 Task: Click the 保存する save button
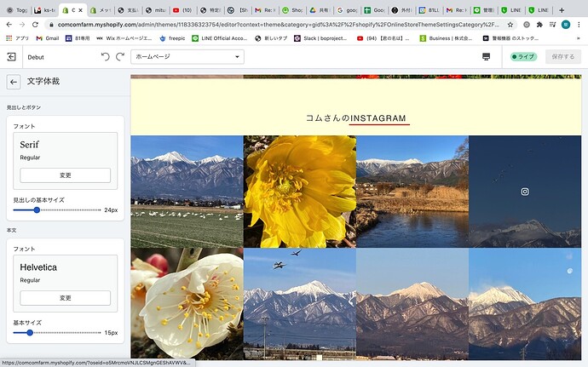563,57
